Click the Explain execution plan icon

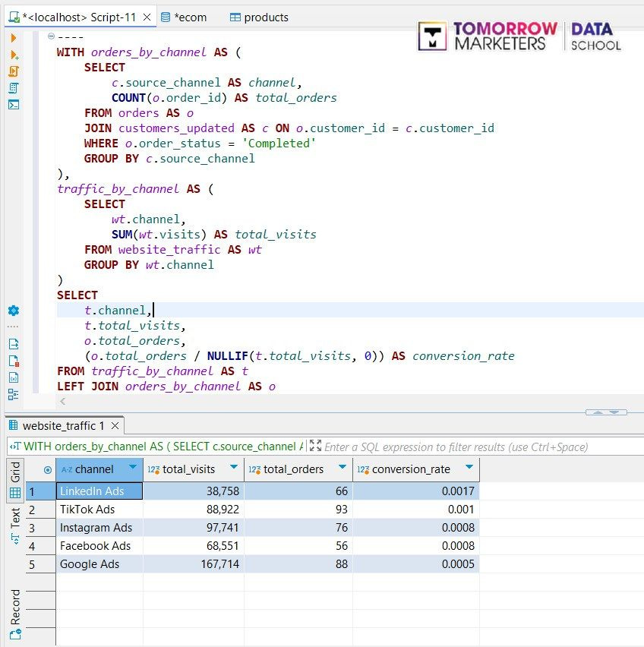13,88
